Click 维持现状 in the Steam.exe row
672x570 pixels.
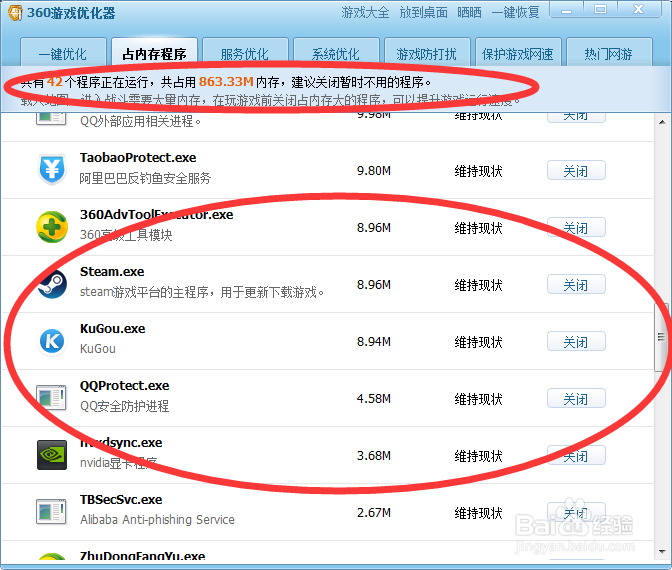pos(478,285)
